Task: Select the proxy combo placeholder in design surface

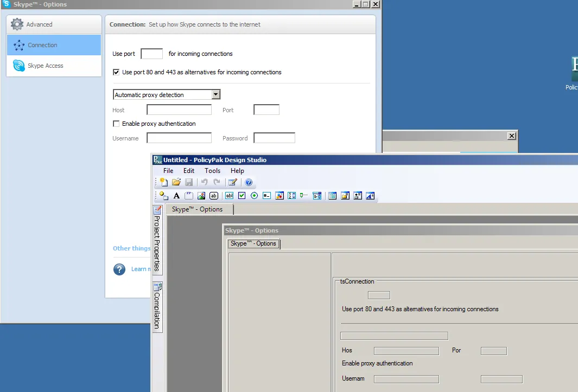Action: click(394, 336)
